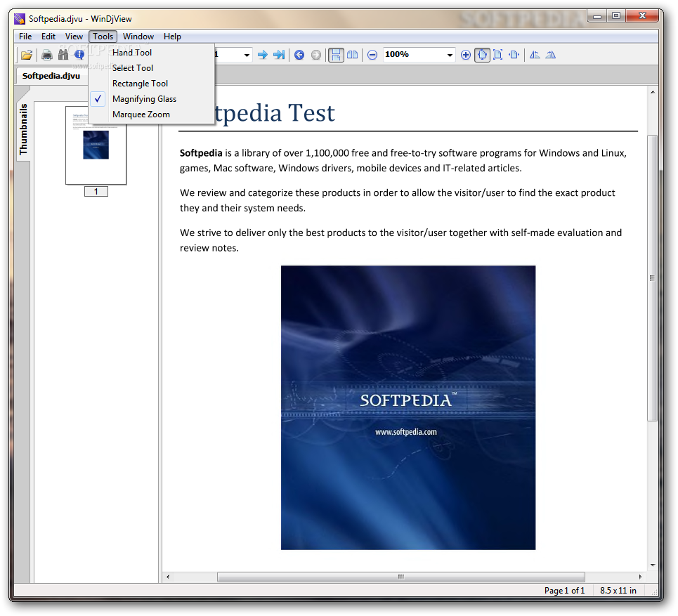Click the blue document info icon
The height and width of the screenshot is (616, 678).
click(x=79, y=55)
